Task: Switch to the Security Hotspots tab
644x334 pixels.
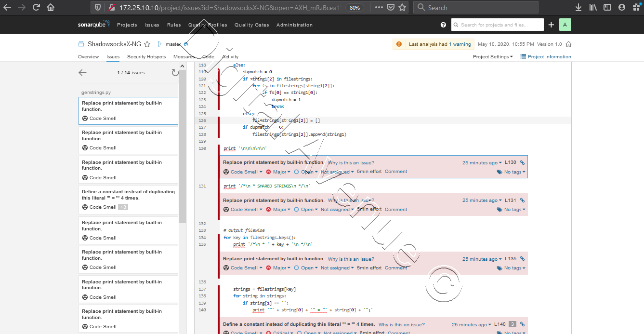Action: pyautogui.click(x=146, y=56)
